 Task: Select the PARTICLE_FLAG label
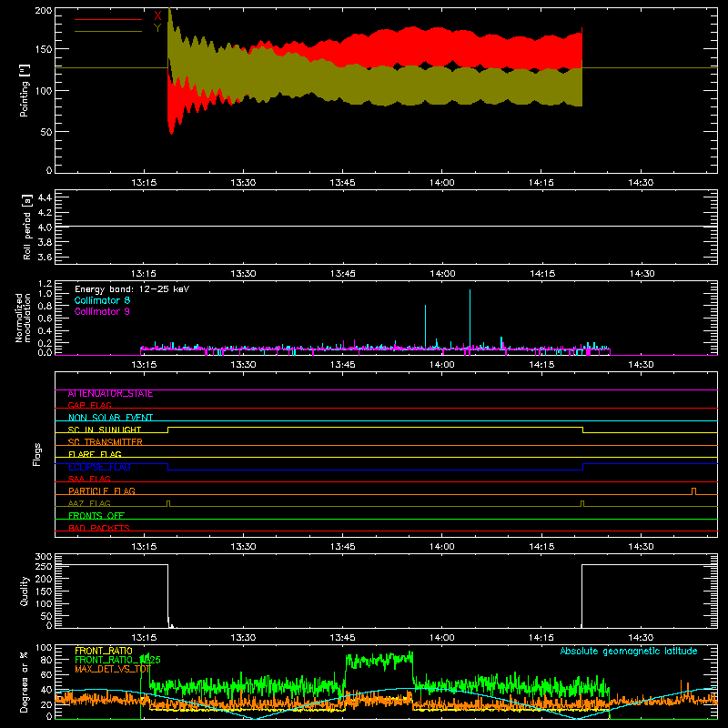[x=102, y=490]
